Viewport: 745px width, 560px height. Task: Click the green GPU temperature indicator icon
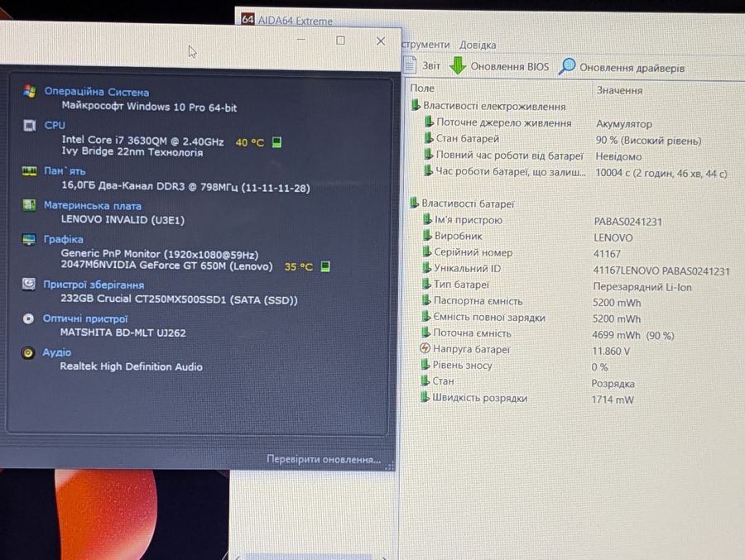pyautogui.click(x=325, y=266)
